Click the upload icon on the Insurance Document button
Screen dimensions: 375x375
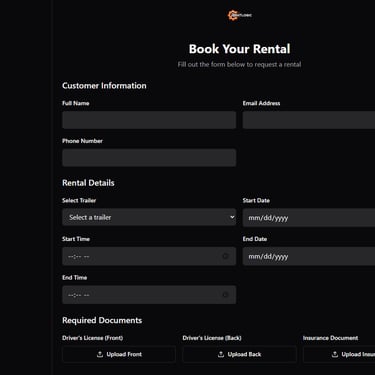click(335, 354)
